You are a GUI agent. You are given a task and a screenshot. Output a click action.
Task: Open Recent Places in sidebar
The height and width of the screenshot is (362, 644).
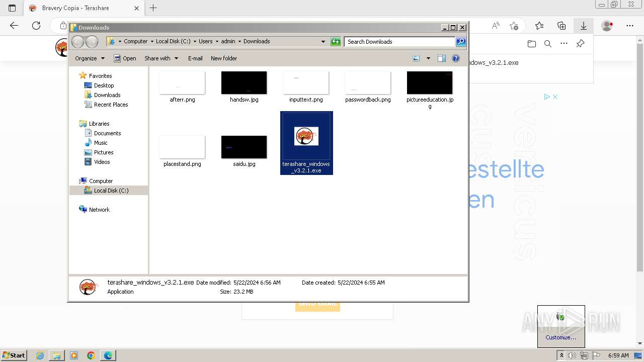(x=111, y=105)
